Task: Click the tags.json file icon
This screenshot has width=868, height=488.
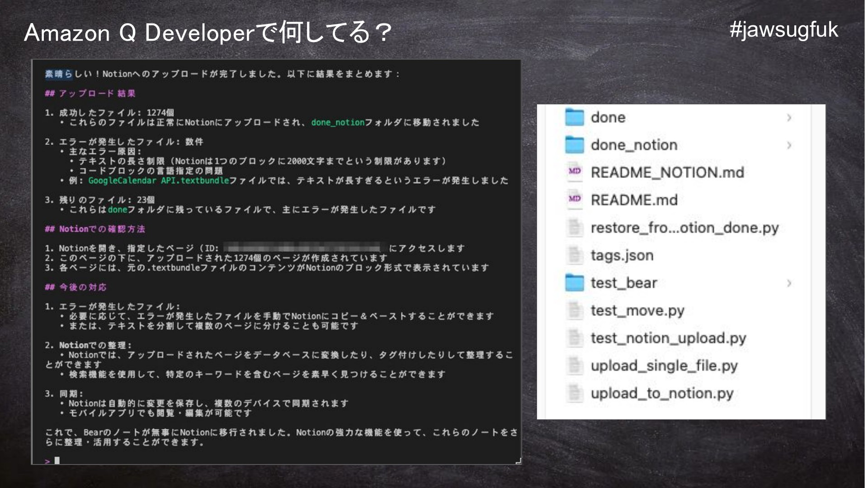Action: (x=575, y=255)
